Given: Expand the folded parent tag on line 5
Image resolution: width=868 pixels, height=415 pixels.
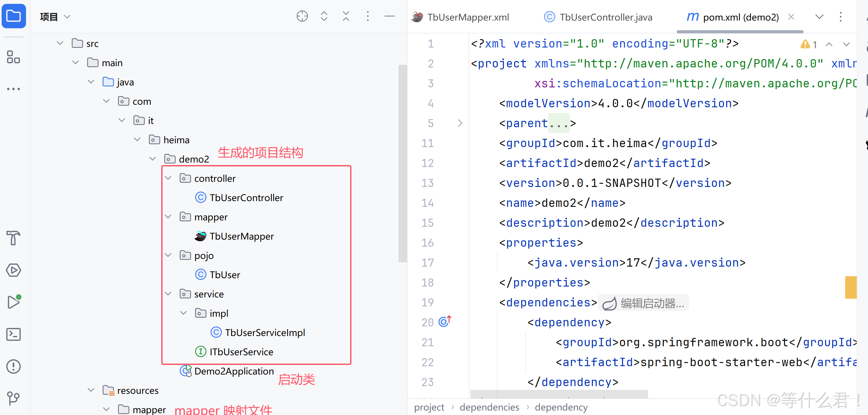Looking at the screenshot, I should point(460,123).
